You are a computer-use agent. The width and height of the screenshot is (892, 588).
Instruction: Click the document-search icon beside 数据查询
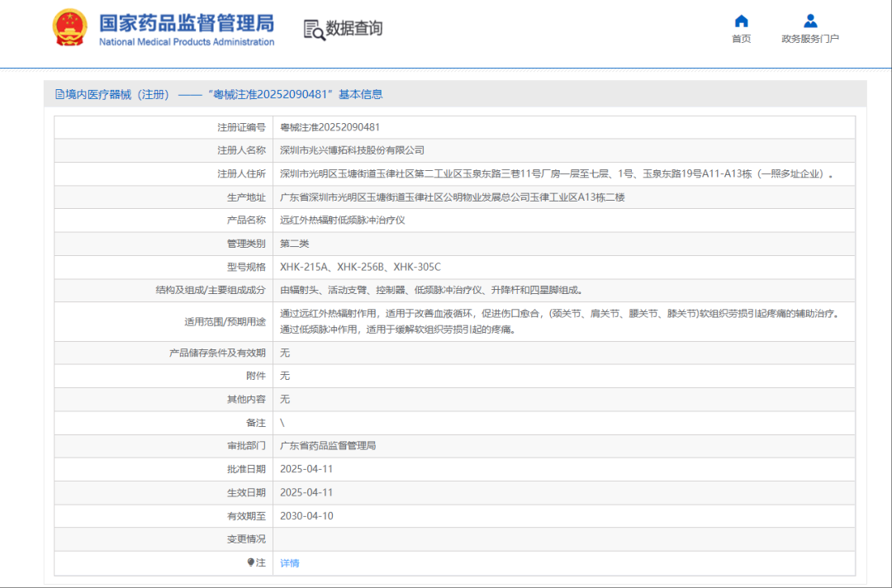(313, 28)
